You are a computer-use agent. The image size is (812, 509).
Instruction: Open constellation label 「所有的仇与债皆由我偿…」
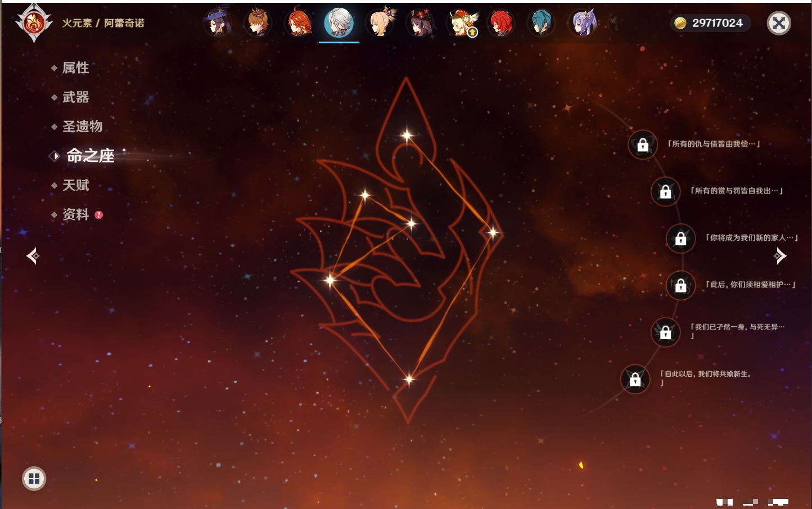click(714, 144)
